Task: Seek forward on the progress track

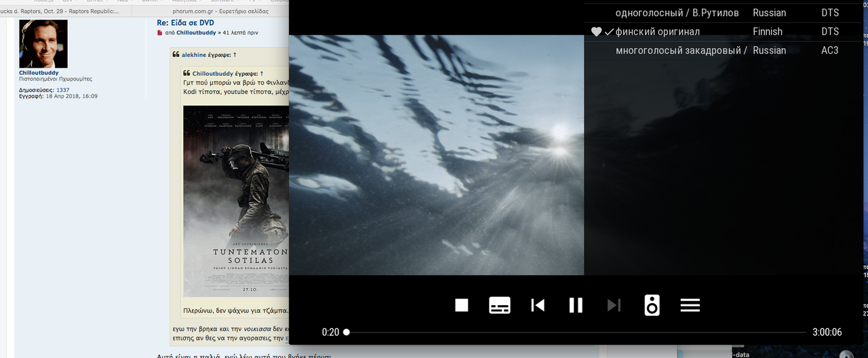Action: [576, 332]
